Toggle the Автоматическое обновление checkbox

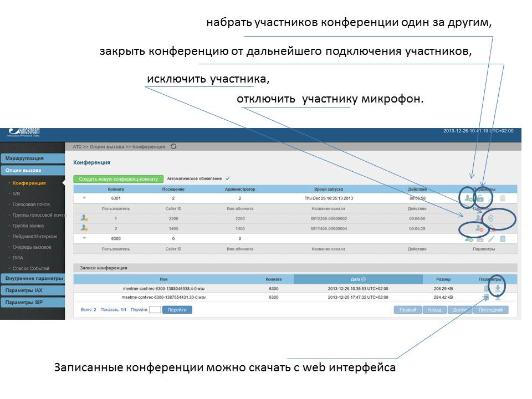point(226,180)
